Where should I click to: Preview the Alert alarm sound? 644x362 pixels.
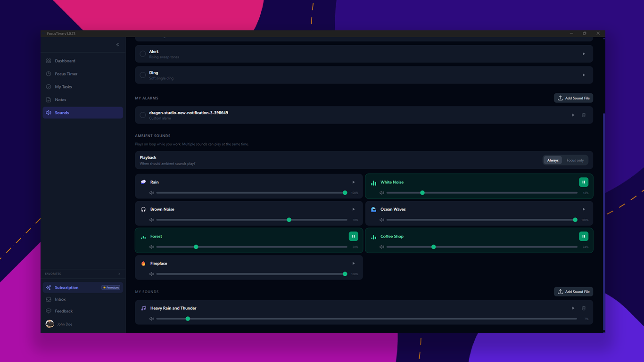pos(584,54)
